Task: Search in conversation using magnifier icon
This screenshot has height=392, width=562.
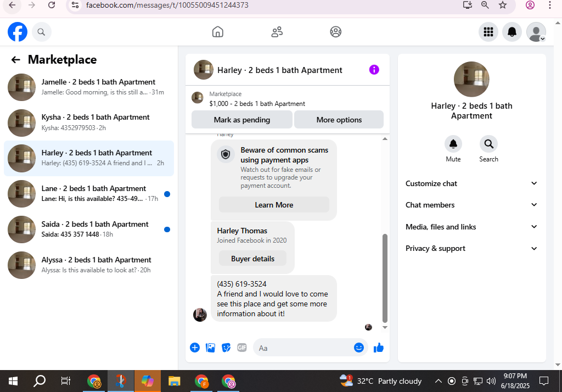Action: [x=488, y=144]
